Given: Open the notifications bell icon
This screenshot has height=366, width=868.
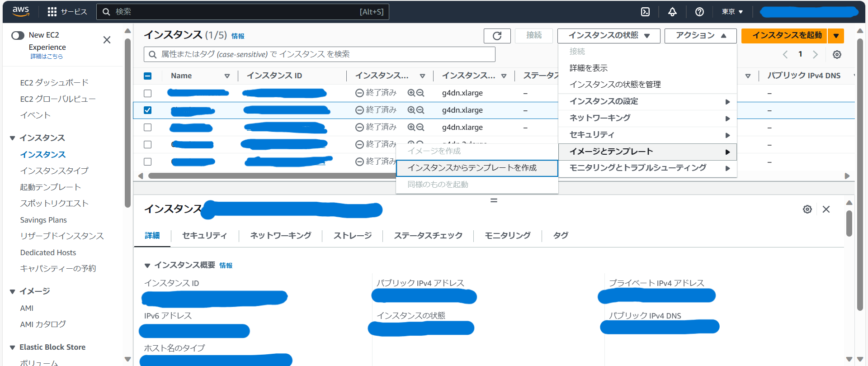Looking at the screenshot, I should tap(672, 12).
